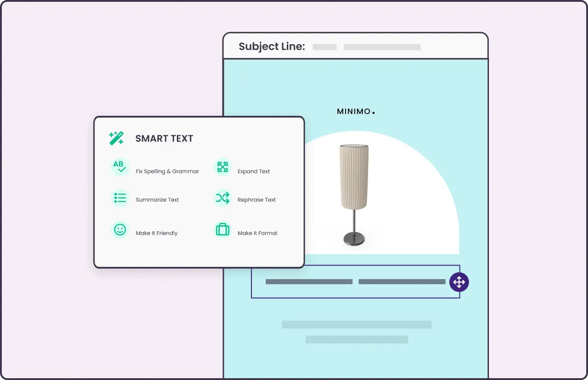Select the "Summarize Text" label
Image resolution: width=588 pixels, height=380 pixels.
coord(157,199)
